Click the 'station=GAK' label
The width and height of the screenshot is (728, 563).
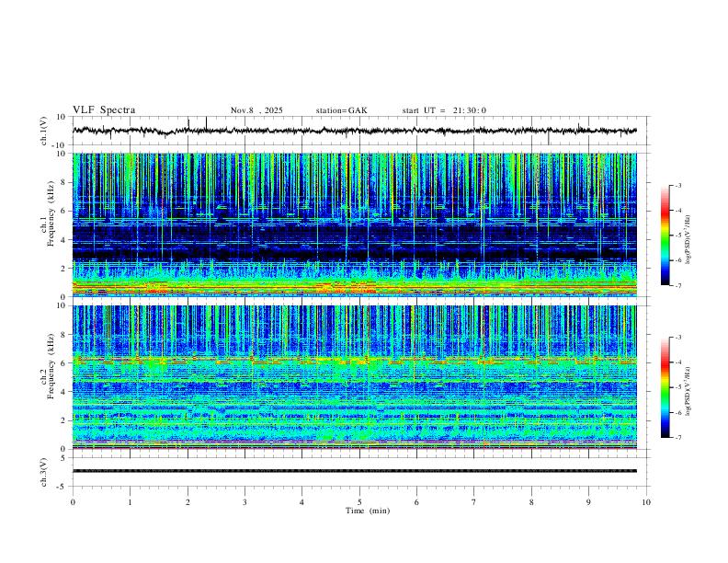[342, 110]
